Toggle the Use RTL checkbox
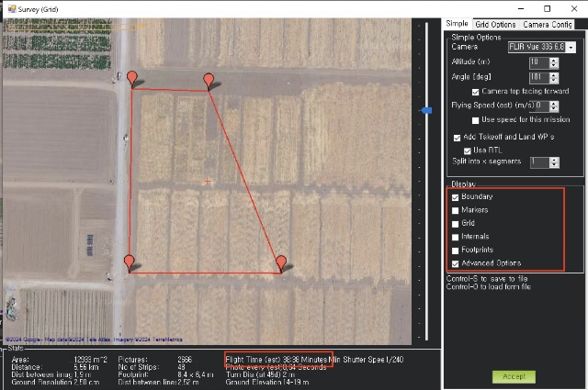 click(467, 150)
